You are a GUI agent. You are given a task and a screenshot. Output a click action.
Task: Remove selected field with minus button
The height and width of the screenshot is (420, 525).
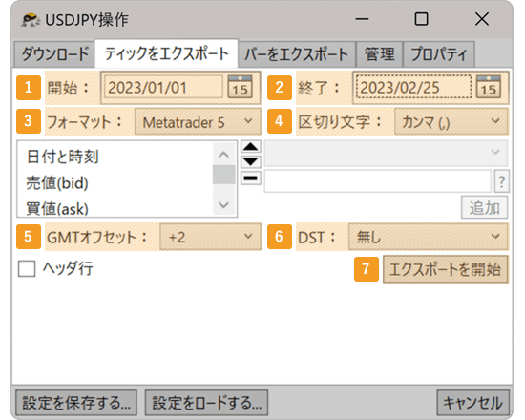coord(251,178)
